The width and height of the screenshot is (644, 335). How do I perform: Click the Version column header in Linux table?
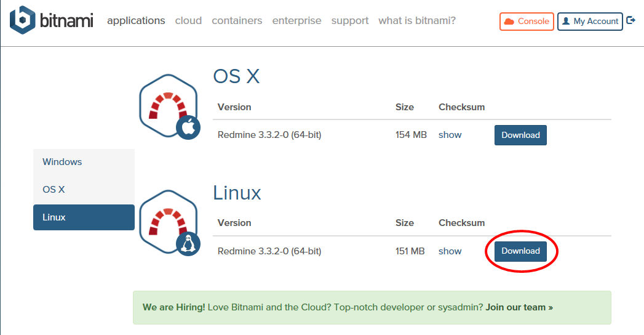(234, 223)
